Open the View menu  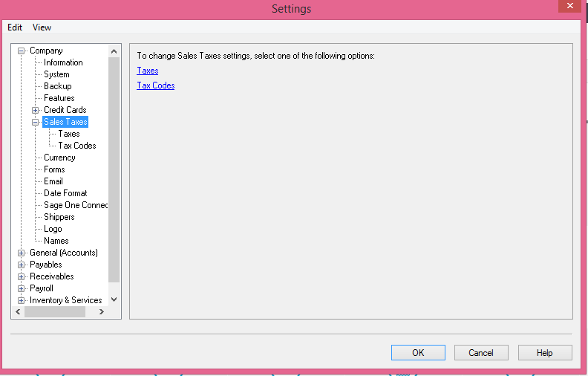[x=42, y=27]
